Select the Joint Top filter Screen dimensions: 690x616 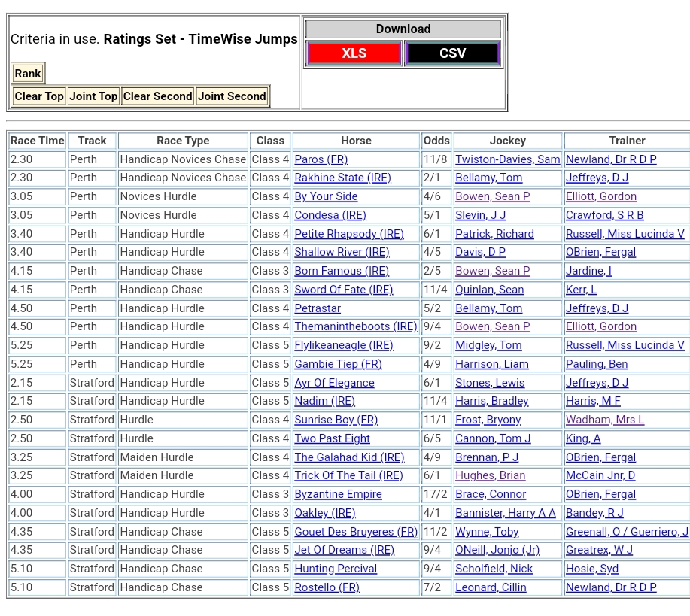93,96
